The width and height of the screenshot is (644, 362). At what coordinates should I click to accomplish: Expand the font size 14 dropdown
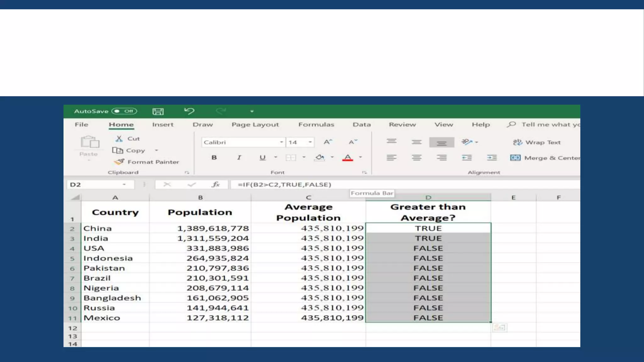(310, 142)
